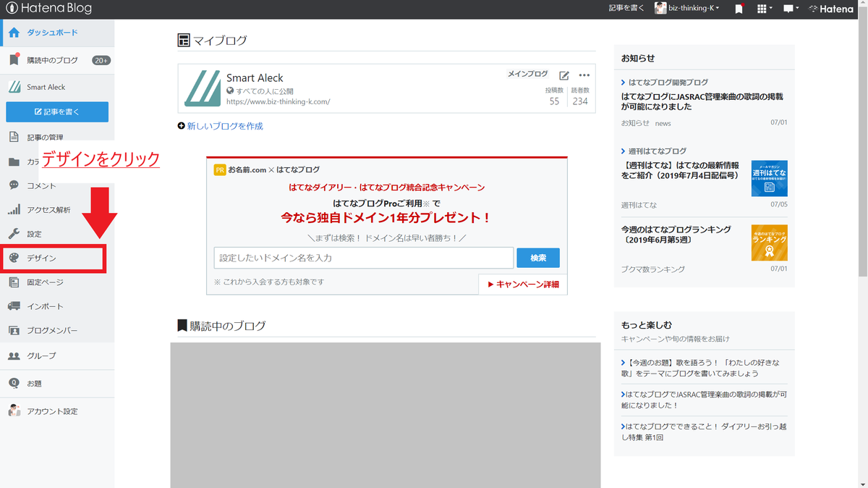Screen dimensions: 868x488
Task: Click the edit pencil icon on Smart Aleck card
Action: [x=564, y=75]
